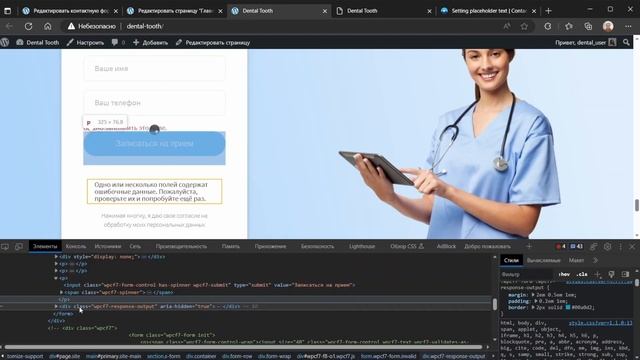Click the admin bar search icon
640x360 pixels.
(627, 42)
